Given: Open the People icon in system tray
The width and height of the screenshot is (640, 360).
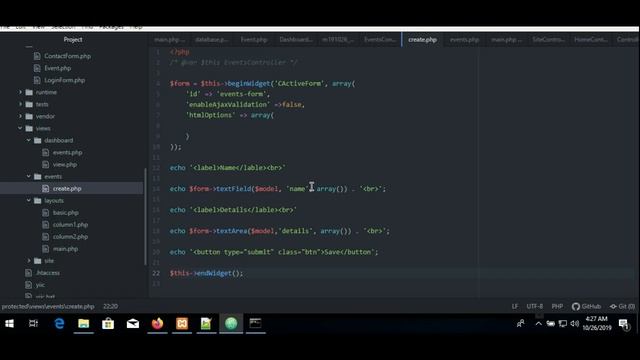Looking at the screenshot, I should point(521,324).
